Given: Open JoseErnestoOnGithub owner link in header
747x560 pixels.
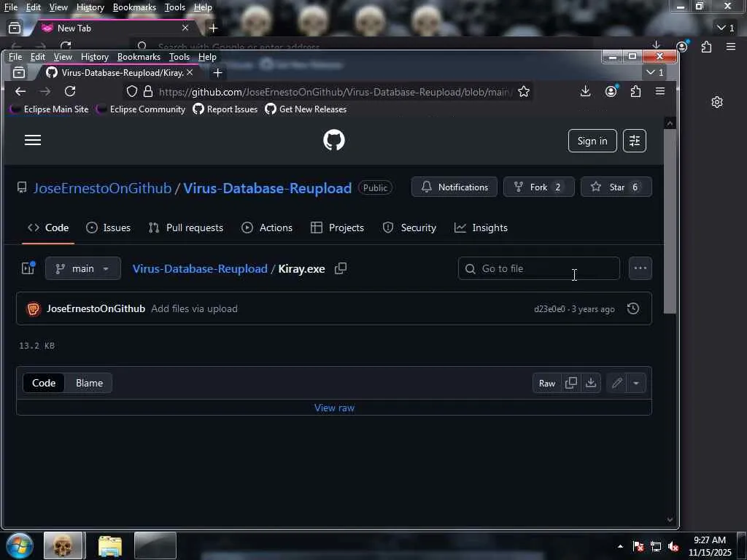Looking at the screenshot, I should (x=102, y=188).
